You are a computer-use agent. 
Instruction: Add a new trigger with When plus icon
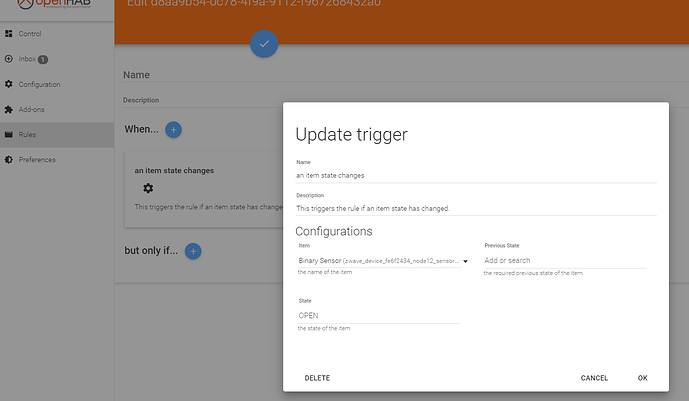click(x=173, y=129)
